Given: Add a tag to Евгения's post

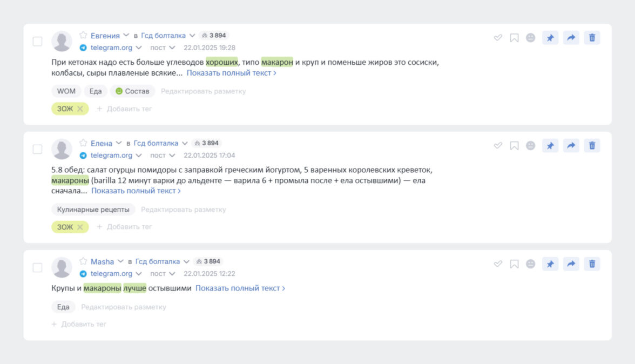Looking at the screenshot, I should click(124, 109).
